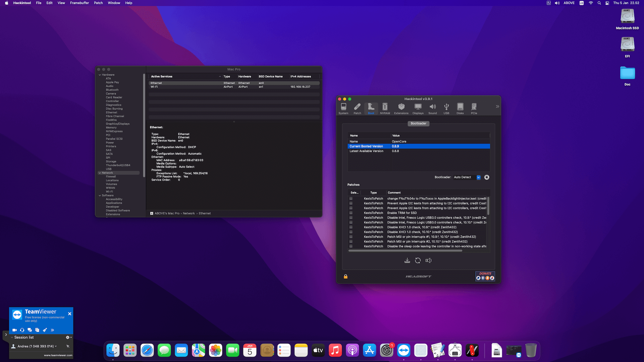Viewport: 644px width, 362px height.
Task: Open the Window menu
Action: point(114,3)
